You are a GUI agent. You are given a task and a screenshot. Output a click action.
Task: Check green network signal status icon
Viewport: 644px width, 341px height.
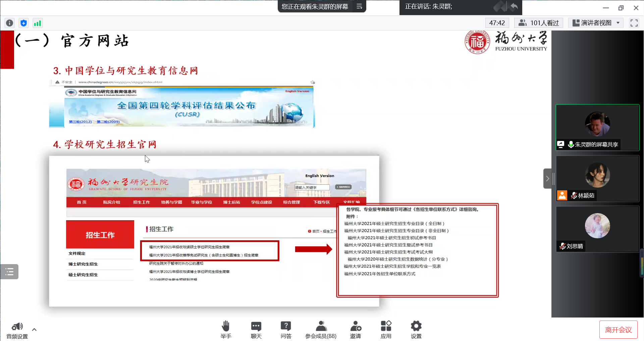(37, 23)
